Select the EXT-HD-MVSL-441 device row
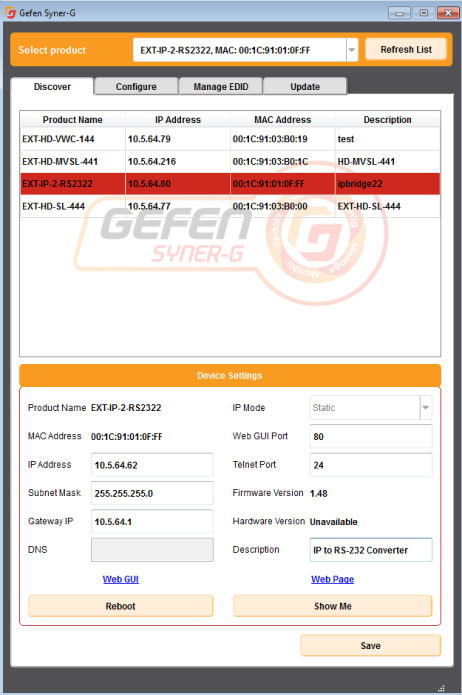Screen dimensions: 462x695 click(230, 161)
